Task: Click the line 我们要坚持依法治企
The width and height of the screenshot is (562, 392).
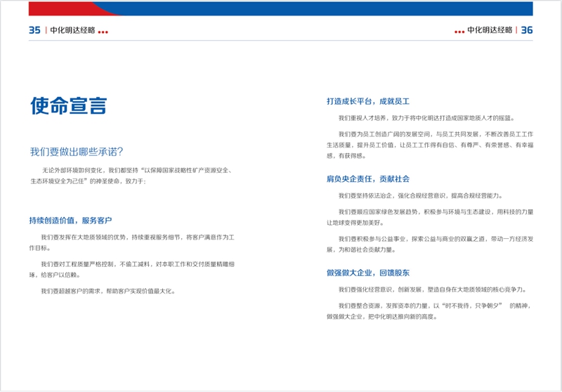Action: coord(421,195)
